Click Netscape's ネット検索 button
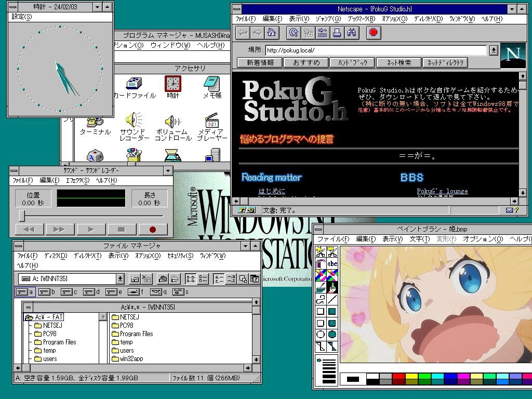 point(398,62)
